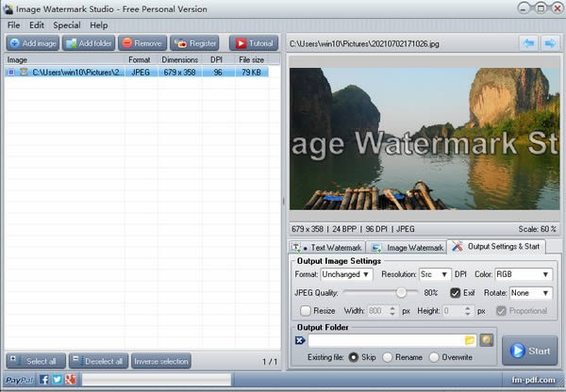Click the 79 KB file size cell
The height and width of the screenshot is (392, 566).
[x=251, y=73]
